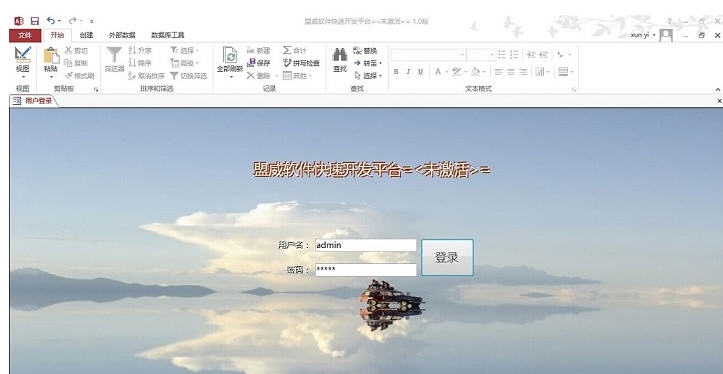Click the bullets list icon
This screenshot has height=374, width=723.
click(502, 55)
